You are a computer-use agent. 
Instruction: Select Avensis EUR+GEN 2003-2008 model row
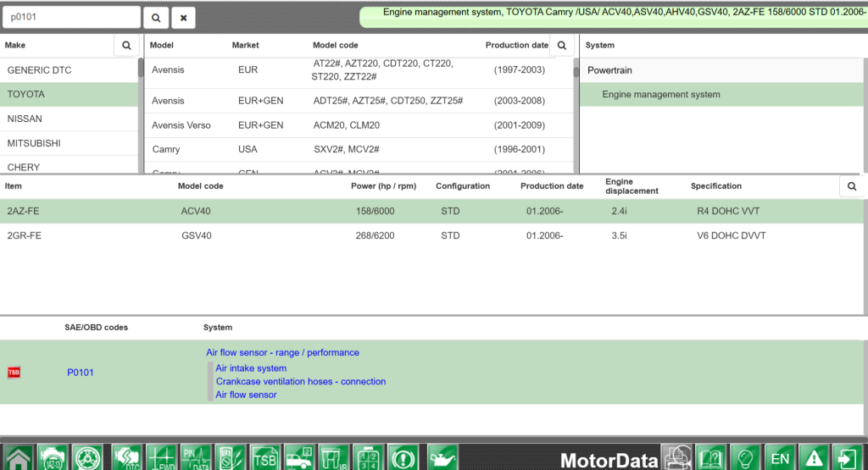click(x=359, y=101)
